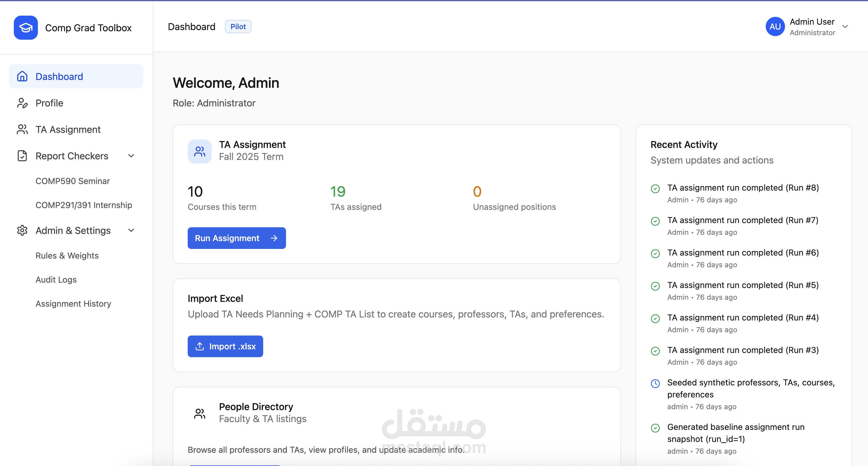The height and width of the screenshot is (466, 868).
Task: Click the Report Checkers document icon
Action: coord(22,156)
